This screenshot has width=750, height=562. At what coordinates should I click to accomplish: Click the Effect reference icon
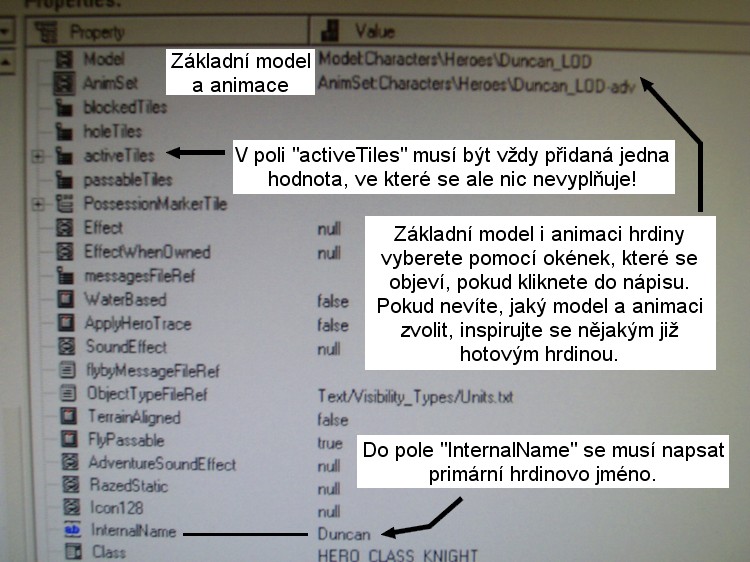click(x=65, y=228)
